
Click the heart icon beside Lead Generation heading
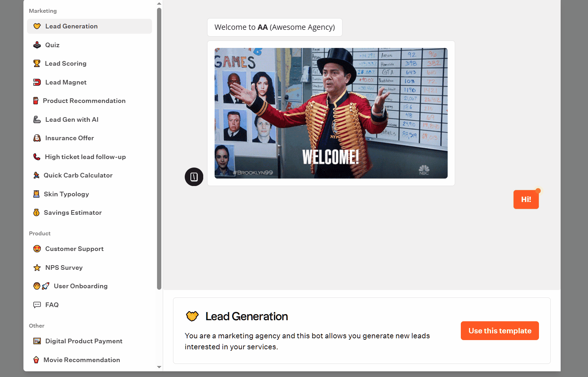point(192,316)
